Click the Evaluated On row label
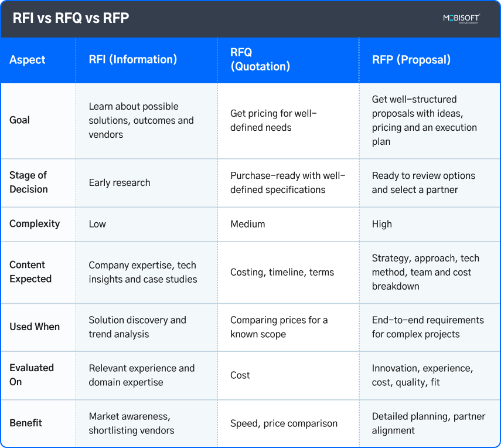Image resolution: width=501 pixels, height=448 pixels. [x=32, y=375]
